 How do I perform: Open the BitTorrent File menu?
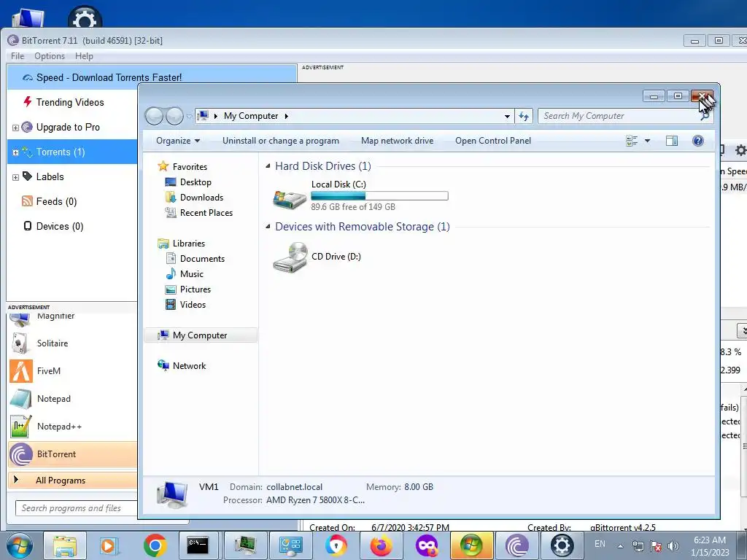point(18,55)
